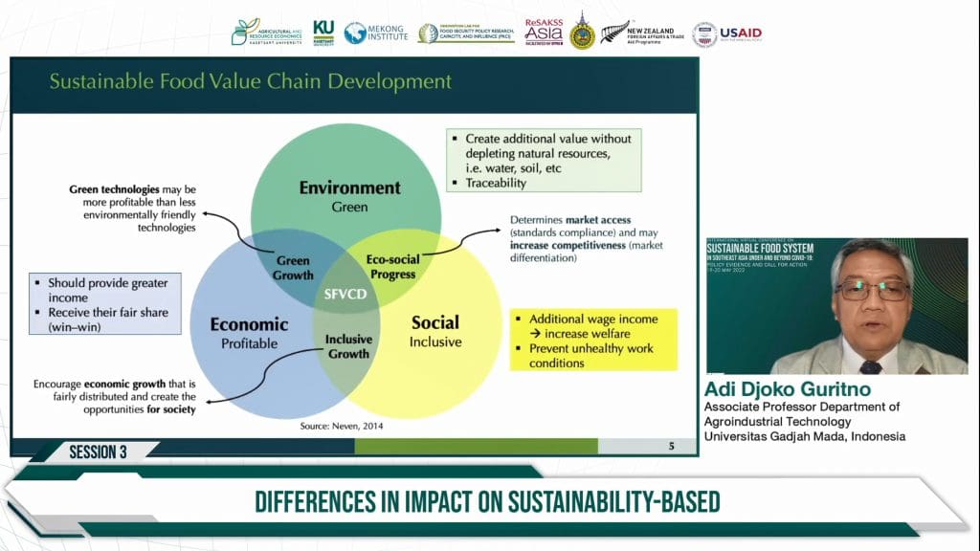Click the Agricultural and Resource Economics logo
Screen dimensions: 980x551
[x=266, y=33]
